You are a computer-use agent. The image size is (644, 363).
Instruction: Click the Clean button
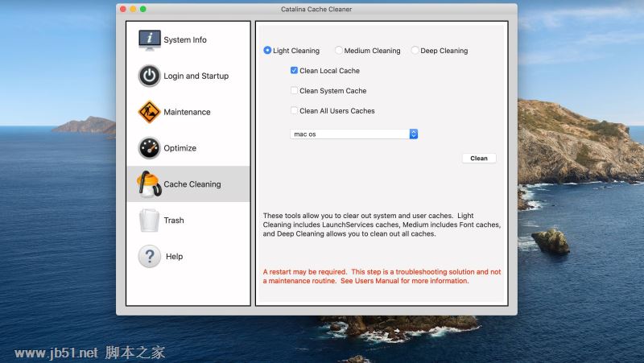click(x=479, y=158)
